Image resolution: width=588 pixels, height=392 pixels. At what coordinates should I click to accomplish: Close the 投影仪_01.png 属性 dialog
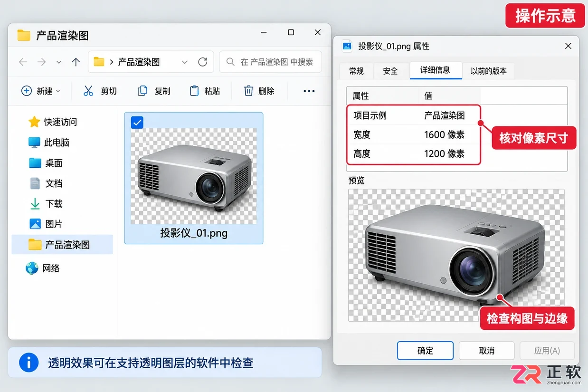pyautogui.click(x=568, y=46)
